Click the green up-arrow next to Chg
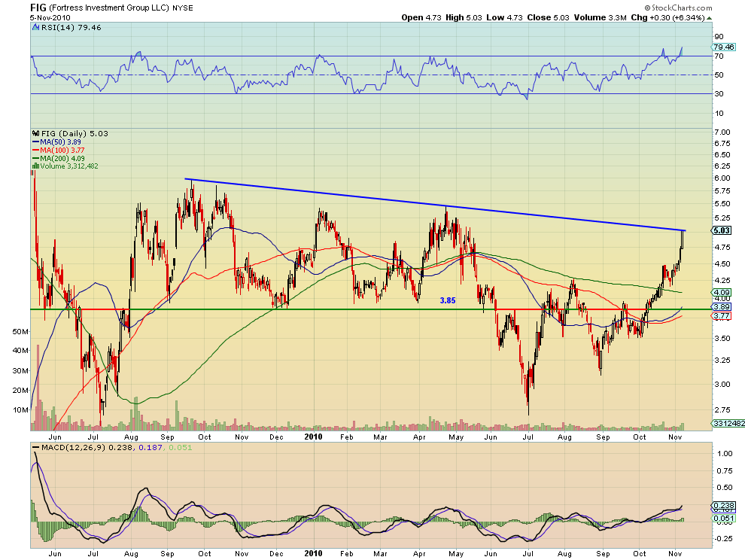 [x=710, y=18]
